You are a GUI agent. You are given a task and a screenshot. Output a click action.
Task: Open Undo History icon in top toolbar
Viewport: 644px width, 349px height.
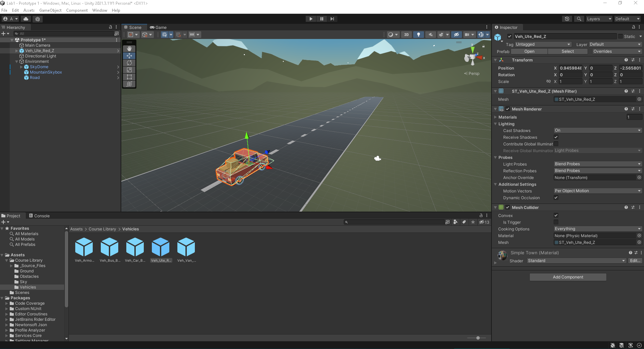tap(567, 19)
